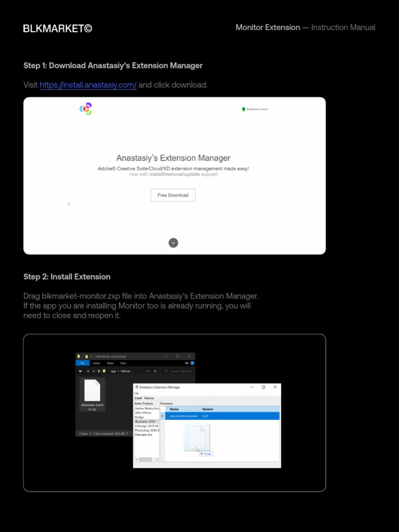The width and height of the screenshot is (399, 532).
Task: Open the recent locations dropdown in Explorer
Action: [94, 371]
